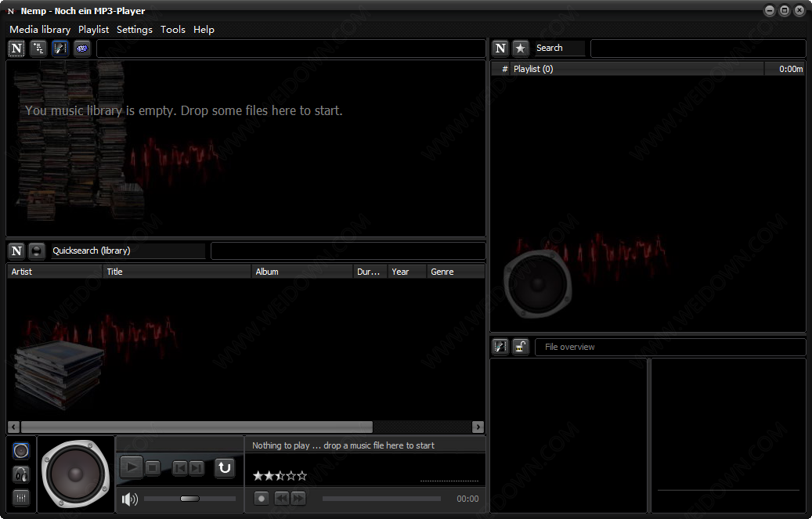Show the cover speaker view button
This screenshot has width=812, height=519.
pos(21,451)
